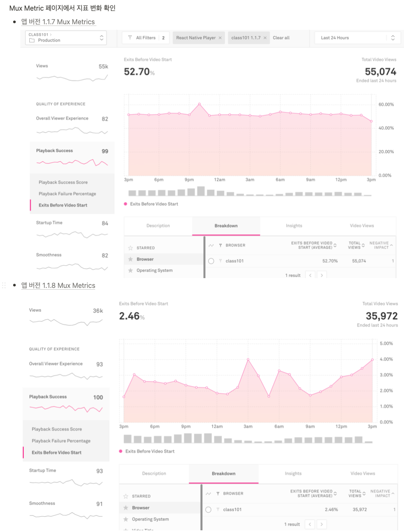Click Clear all filters

(x=281, y=38)
